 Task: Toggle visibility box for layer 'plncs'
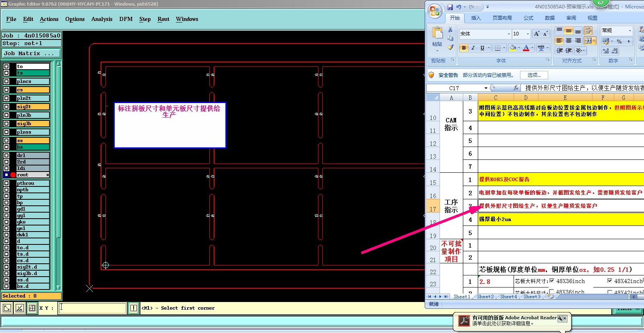[x=6, y=81]
